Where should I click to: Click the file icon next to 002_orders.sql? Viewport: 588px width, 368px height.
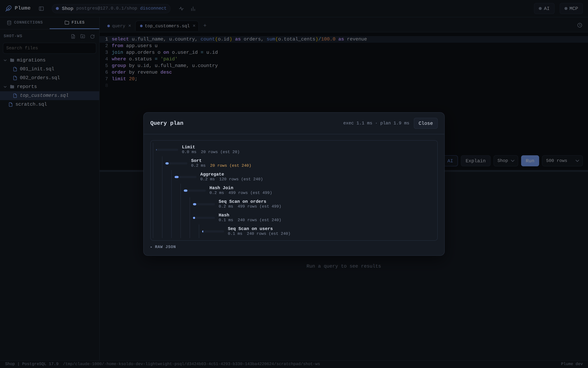15,78
